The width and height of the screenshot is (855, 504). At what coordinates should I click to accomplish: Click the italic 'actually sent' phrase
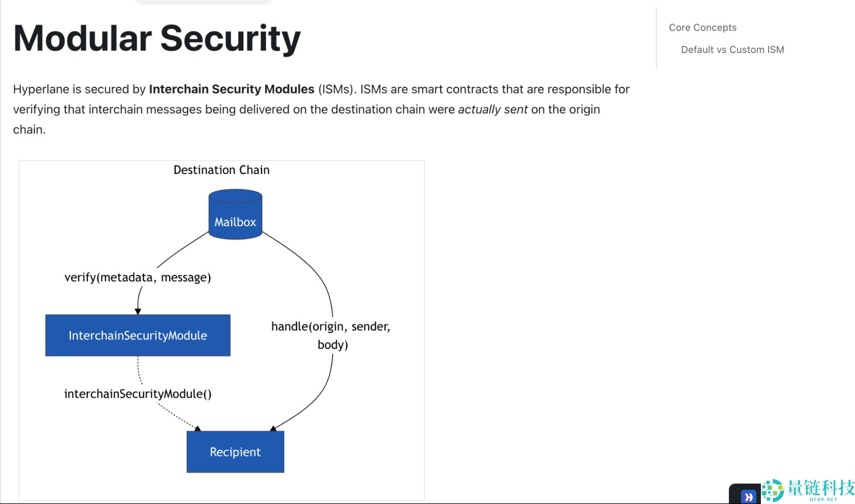coord(492,109)
